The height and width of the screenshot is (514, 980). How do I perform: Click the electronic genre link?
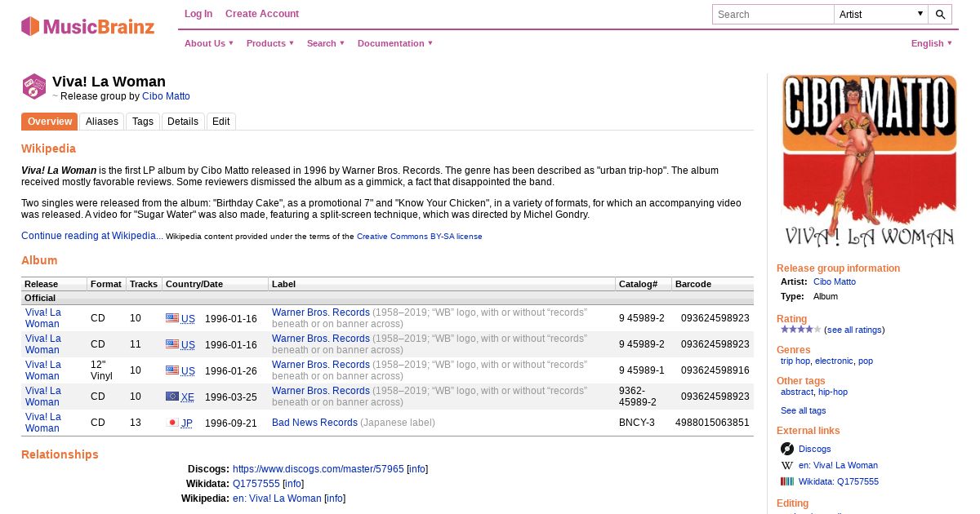834,361
